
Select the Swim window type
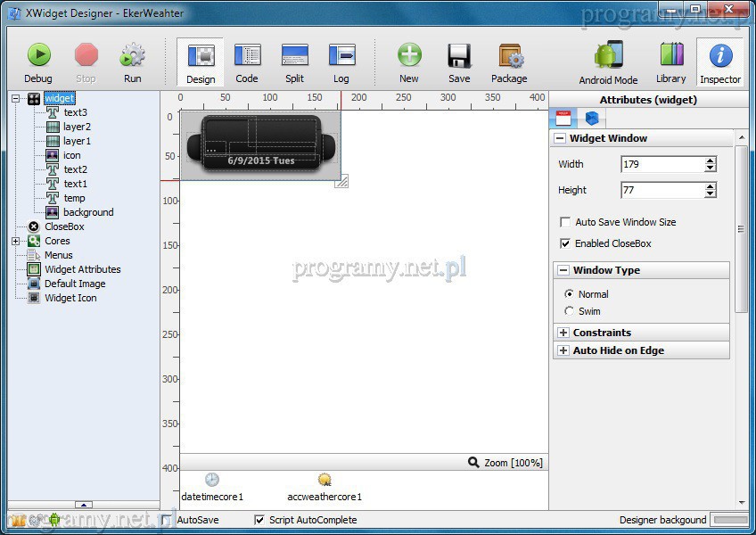tap(570, 311)
